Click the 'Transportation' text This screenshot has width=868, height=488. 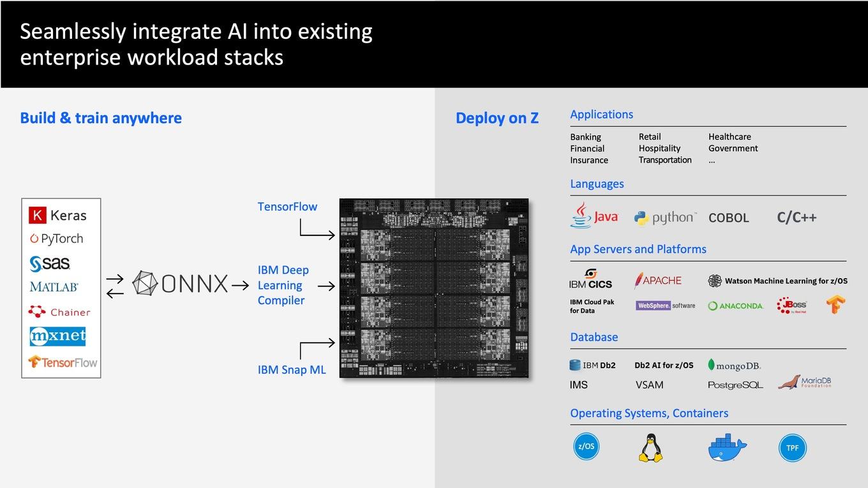tap(665, 160)
